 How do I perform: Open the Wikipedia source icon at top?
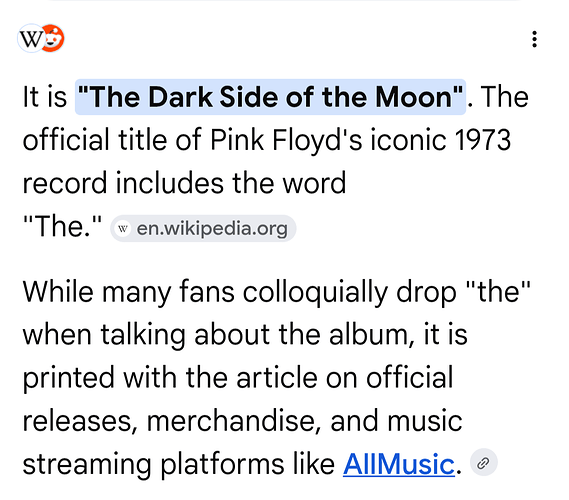click(x=30, y=38)
